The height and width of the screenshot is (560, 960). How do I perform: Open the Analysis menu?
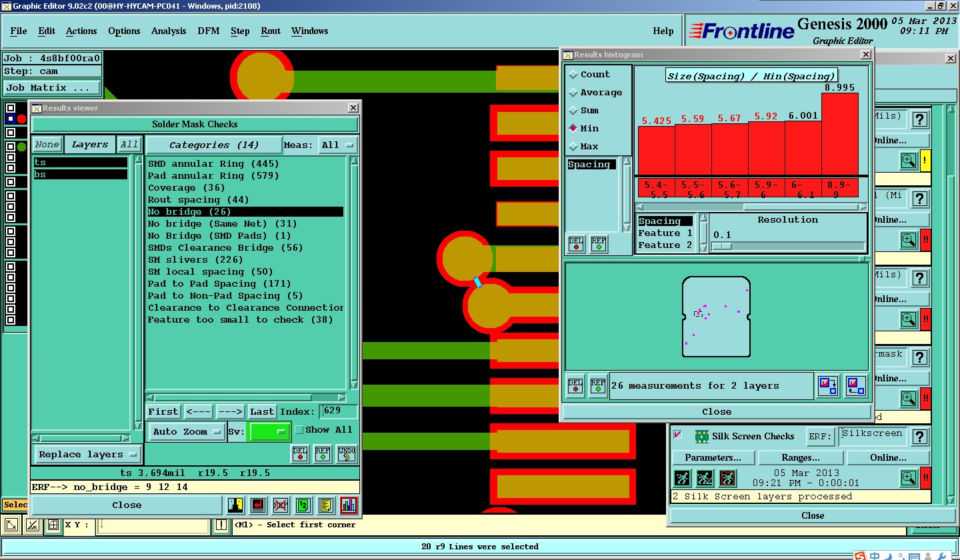(x=169, y=31)
